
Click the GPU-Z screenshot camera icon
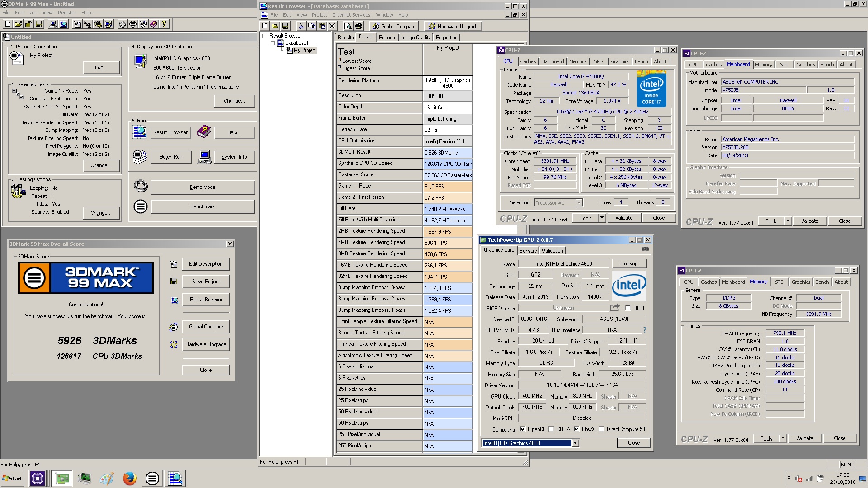[x=645, y=249]
